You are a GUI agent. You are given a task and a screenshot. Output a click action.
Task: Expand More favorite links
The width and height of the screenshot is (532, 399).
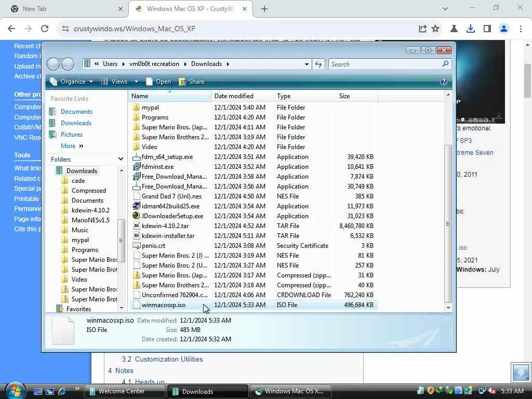pos(72,145)
